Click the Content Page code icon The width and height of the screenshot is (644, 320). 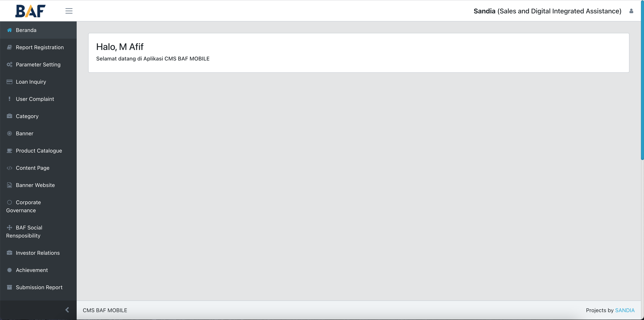click(x=10, y=168)
